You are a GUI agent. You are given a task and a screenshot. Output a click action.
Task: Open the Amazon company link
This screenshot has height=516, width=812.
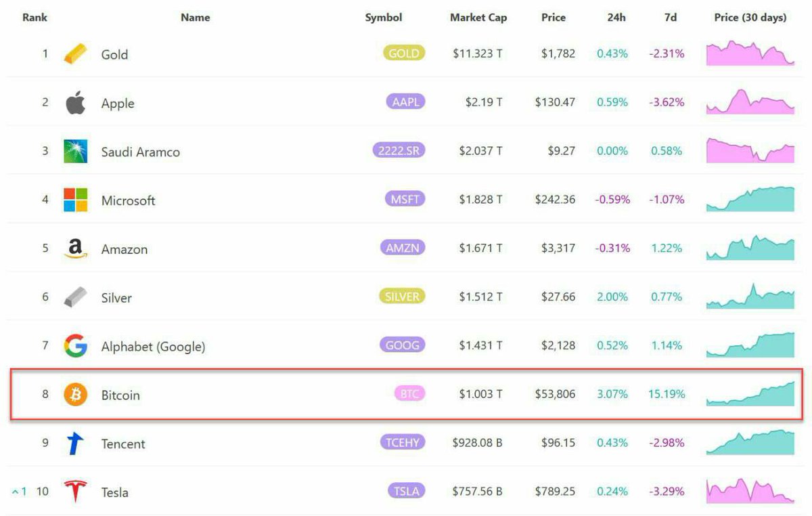[125, 249]
